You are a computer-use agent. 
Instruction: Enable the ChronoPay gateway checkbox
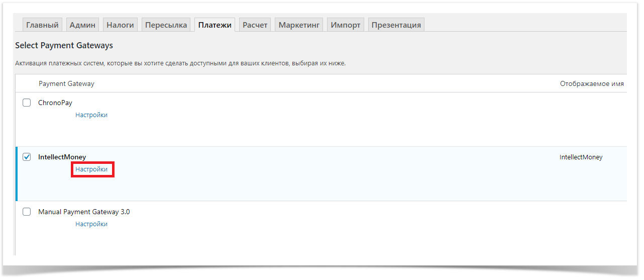pyautogui.click(x=27, y=103)
